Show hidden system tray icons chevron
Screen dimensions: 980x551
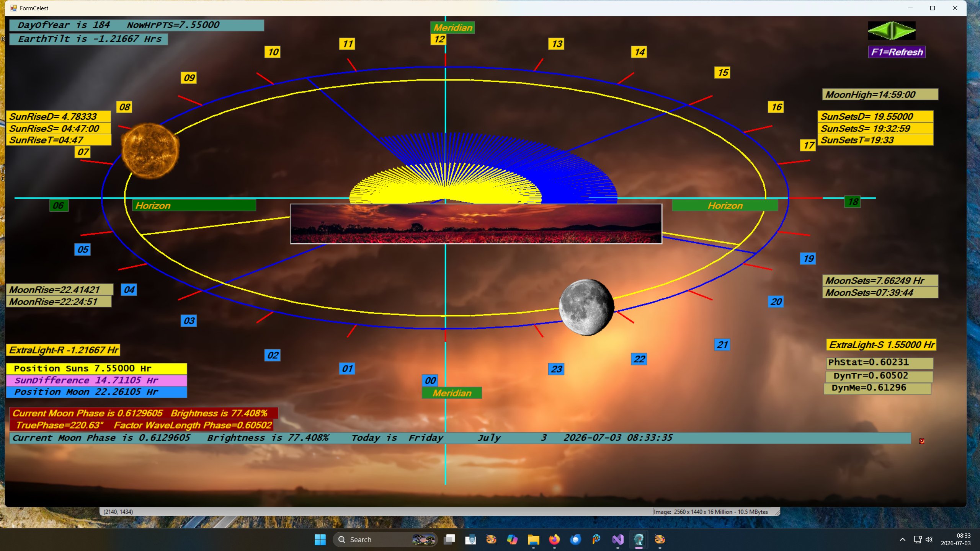pos(902,540)
